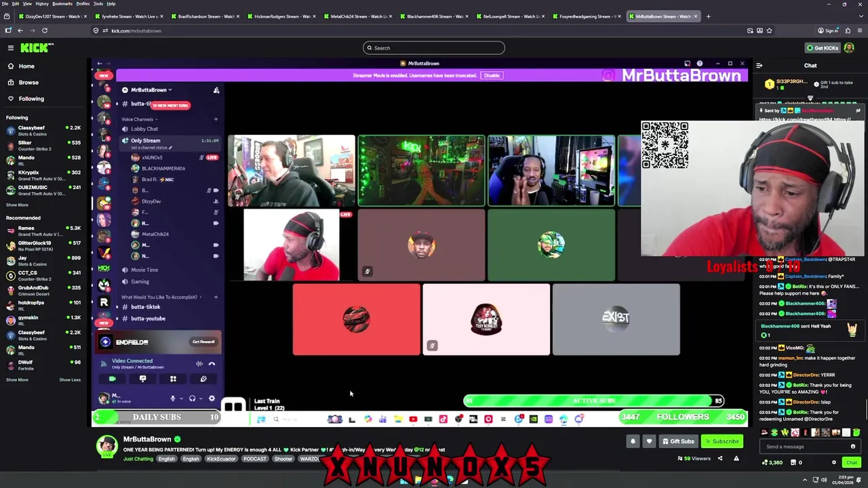The width and height of the screenshot is (868, 488).
Task: Toggle Discord microphone mute
Action: (172, 399)
